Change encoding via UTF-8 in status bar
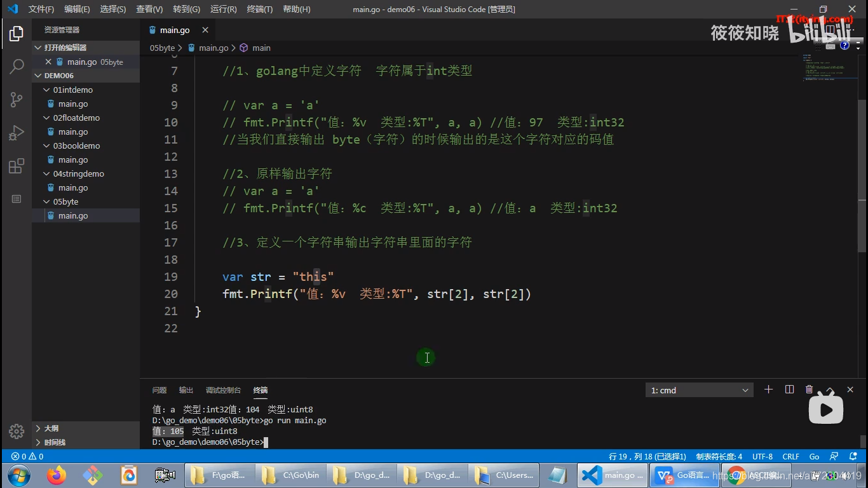Viewport: 868px width, 488px height. coord(763,456)
